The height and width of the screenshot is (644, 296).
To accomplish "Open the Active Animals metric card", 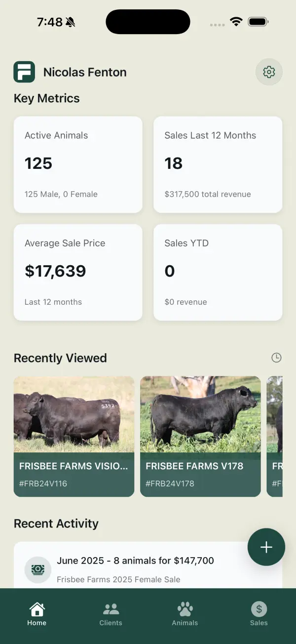I will (78, 164).
